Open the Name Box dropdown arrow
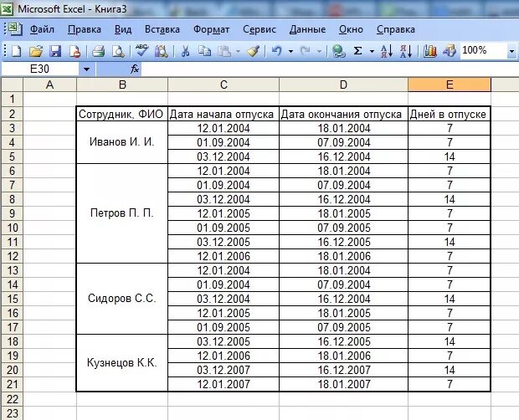Viewport: 519px width, 420px height. tap(87, 69)
